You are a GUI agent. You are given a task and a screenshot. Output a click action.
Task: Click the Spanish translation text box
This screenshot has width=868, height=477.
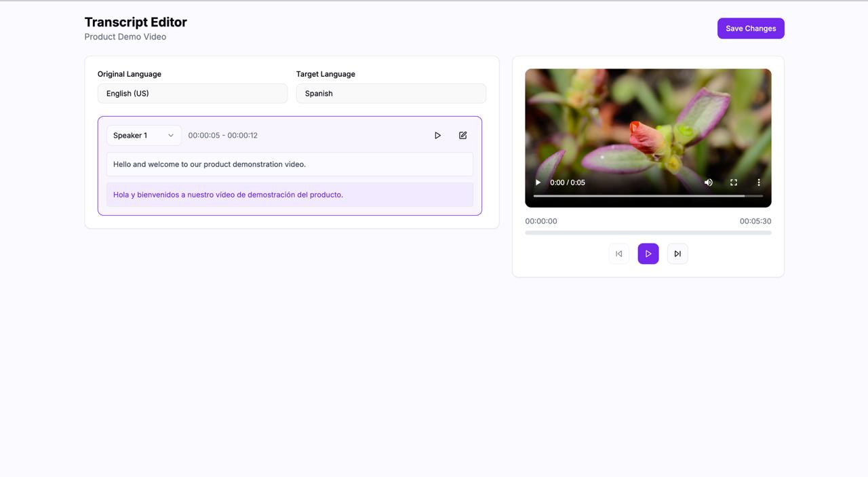point(290,195)
